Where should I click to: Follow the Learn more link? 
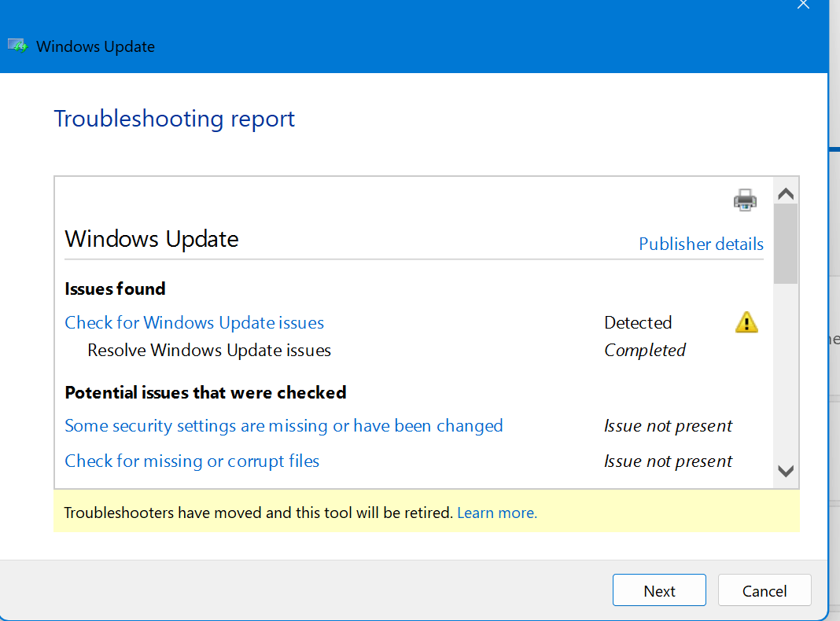pyautogui.click(x=496, y=513)
